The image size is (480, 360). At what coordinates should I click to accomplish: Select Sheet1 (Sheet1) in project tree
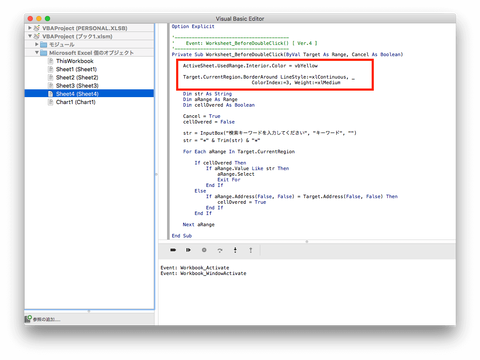(x=76, y=69)
